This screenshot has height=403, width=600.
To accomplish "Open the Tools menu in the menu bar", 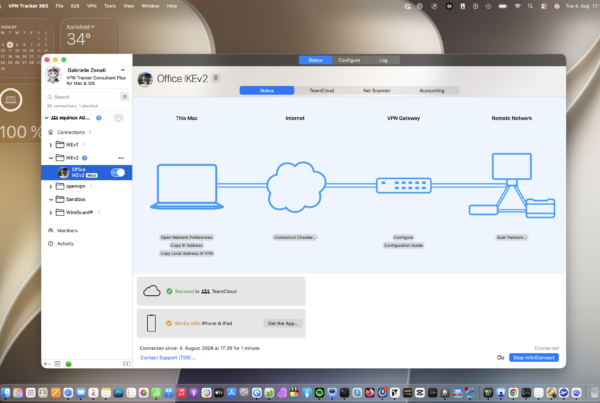I will 110,6.
